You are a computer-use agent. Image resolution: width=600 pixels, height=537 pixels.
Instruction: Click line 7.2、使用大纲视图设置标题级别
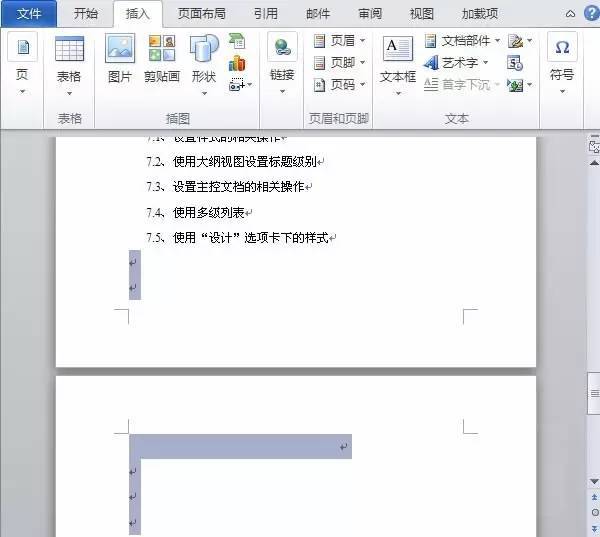pos(235,162)
